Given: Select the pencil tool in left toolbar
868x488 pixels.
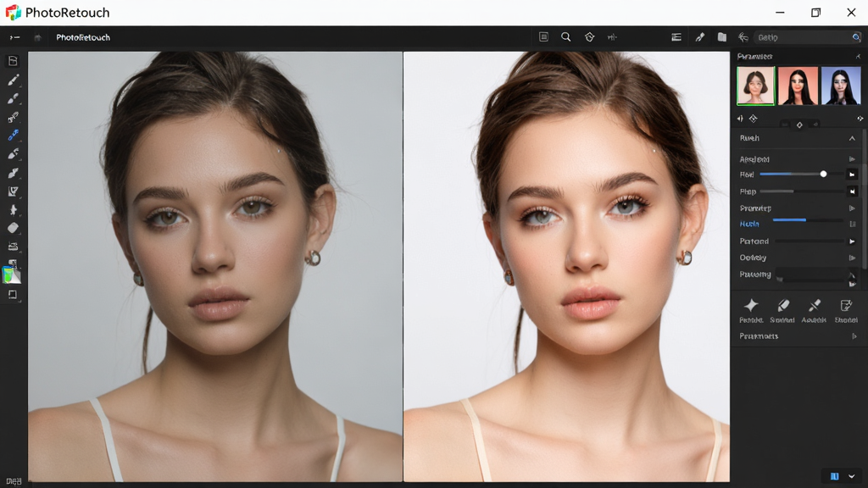Looking at the screenshot, I should (x=13, y=80).
